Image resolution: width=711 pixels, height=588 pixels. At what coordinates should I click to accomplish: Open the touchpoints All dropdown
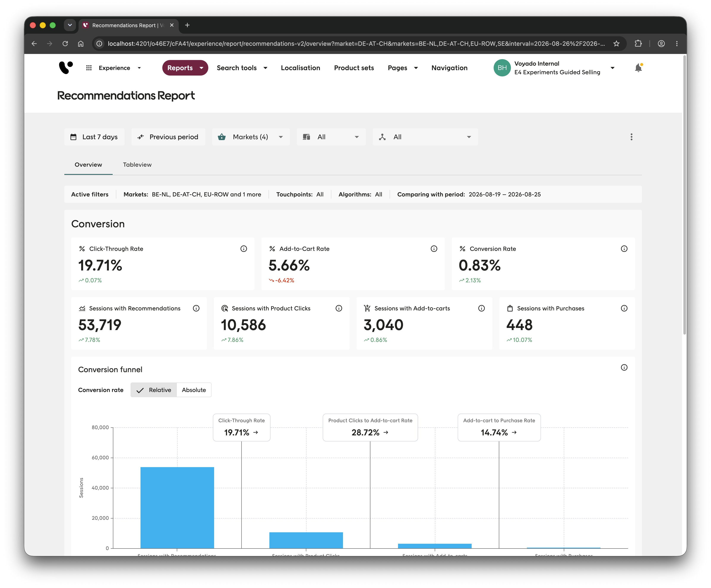pos(331,137)
